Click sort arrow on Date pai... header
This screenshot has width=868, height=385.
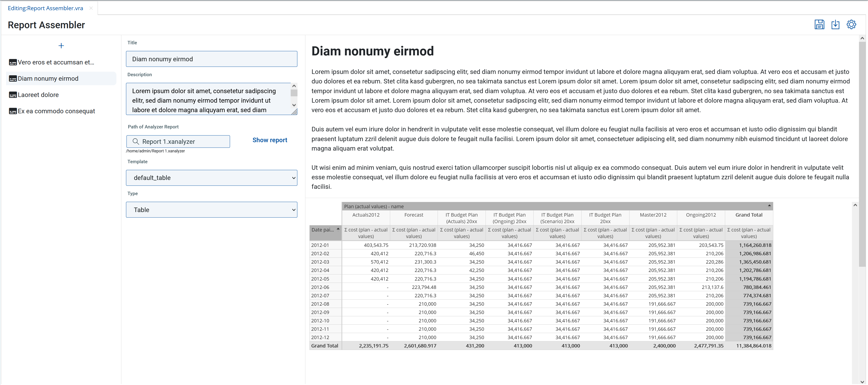click(x=338, y=229)
